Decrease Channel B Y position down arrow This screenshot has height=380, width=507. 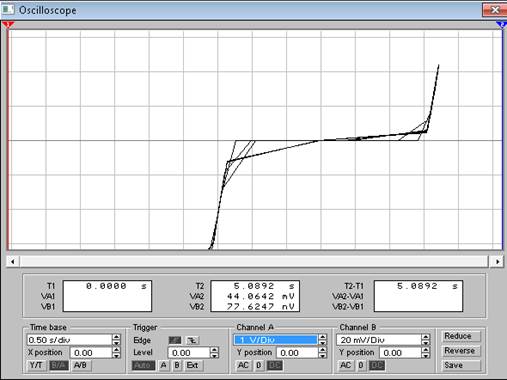pyautogui.click(x=426, y=356)
